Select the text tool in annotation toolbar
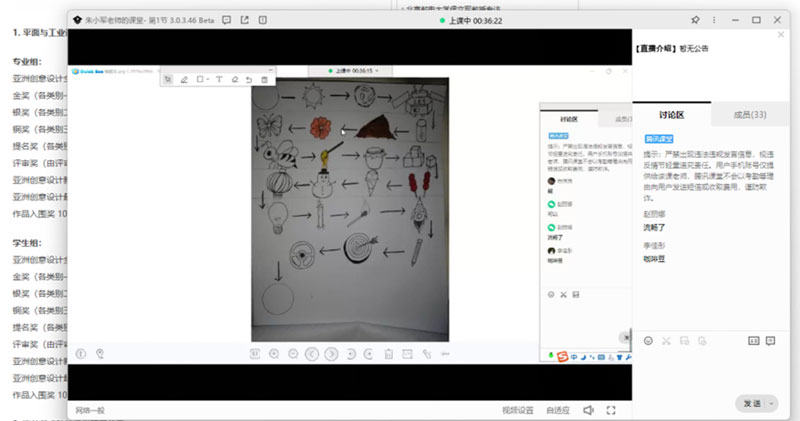 pos(220,79)
